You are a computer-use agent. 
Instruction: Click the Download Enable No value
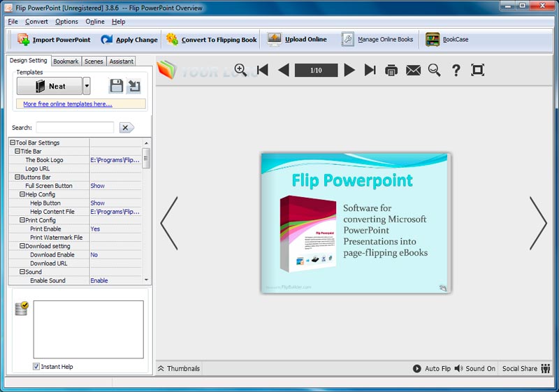coord(94,254)
